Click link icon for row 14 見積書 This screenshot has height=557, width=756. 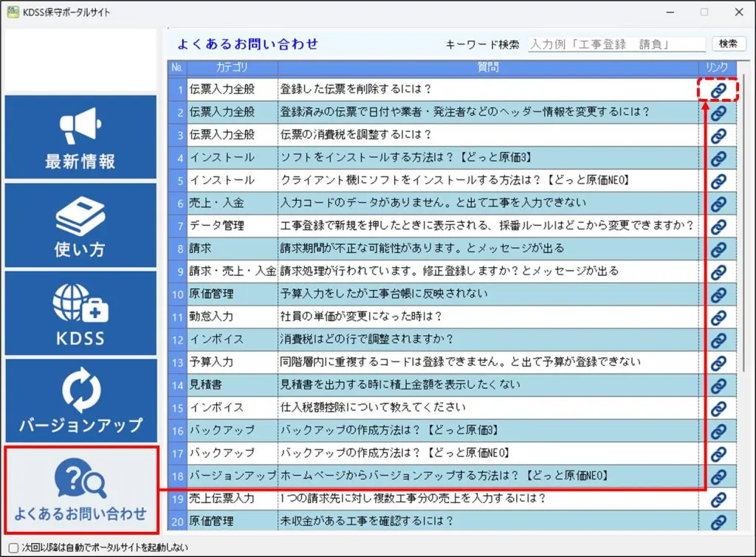718,385
